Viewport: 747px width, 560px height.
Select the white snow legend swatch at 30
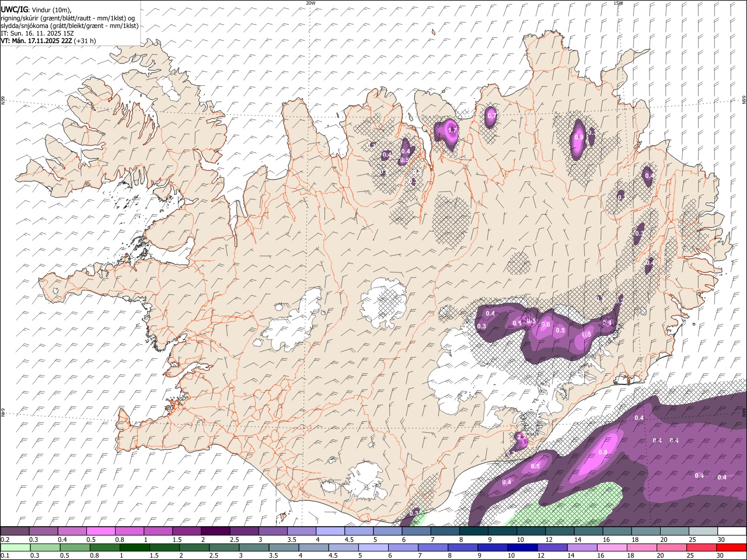(x=732, y=531)
